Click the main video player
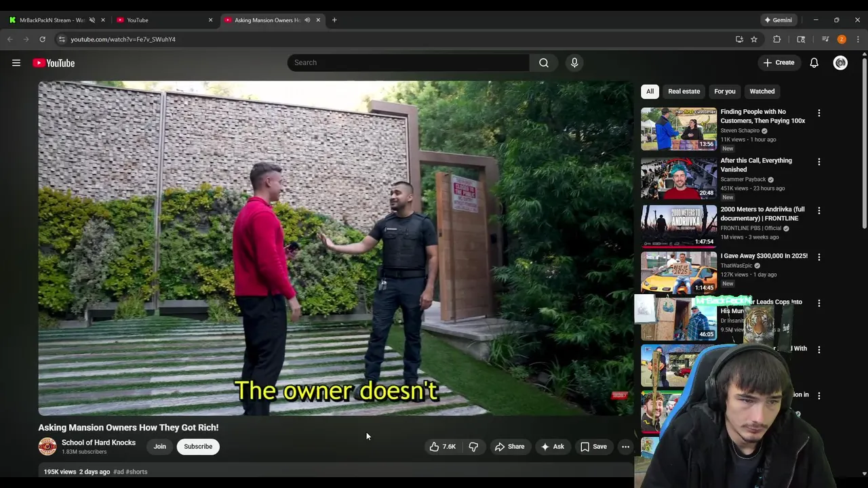This screenshot has width=868, height=488. [336, 248]
